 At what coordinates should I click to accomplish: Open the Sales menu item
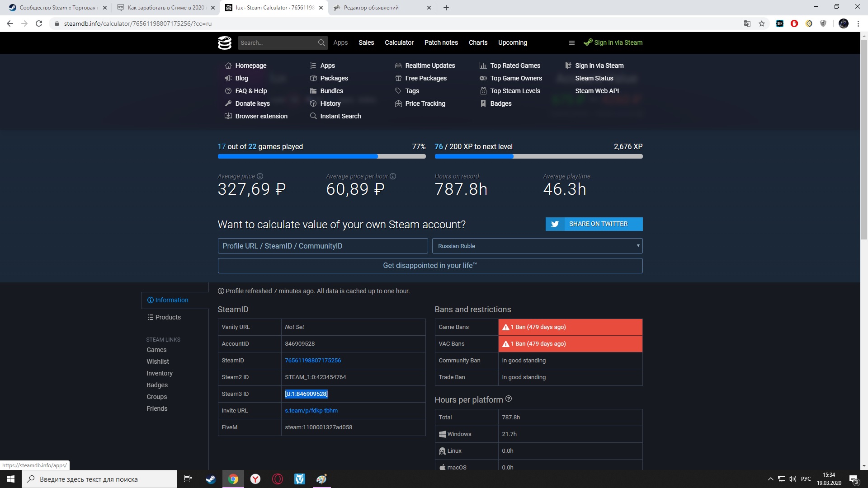[x=366, y=42]
